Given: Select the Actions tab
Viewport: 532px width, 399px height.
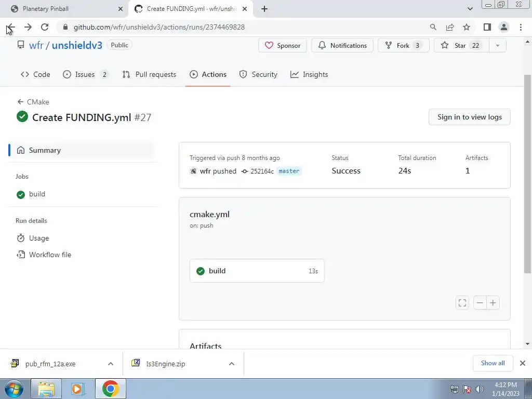Looking at the screenshot, I should (208, 74).
